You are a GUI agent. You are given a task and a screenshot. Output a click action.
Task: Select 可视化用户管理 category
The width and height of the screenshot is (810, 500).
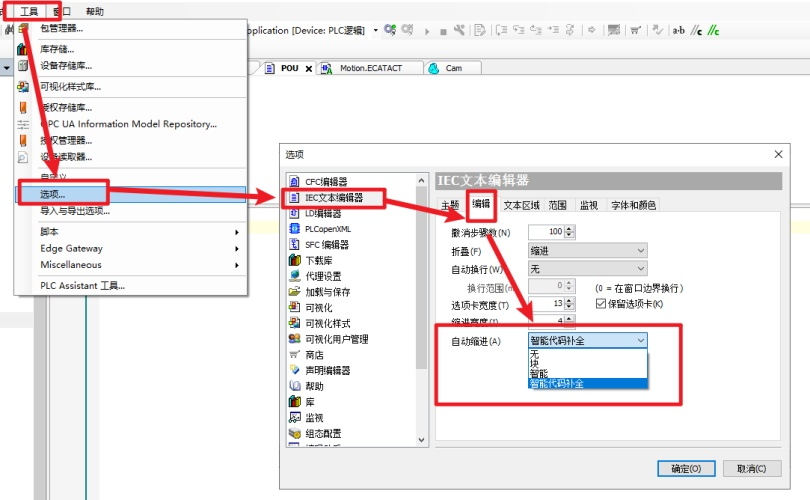click(x=336, y=339)
